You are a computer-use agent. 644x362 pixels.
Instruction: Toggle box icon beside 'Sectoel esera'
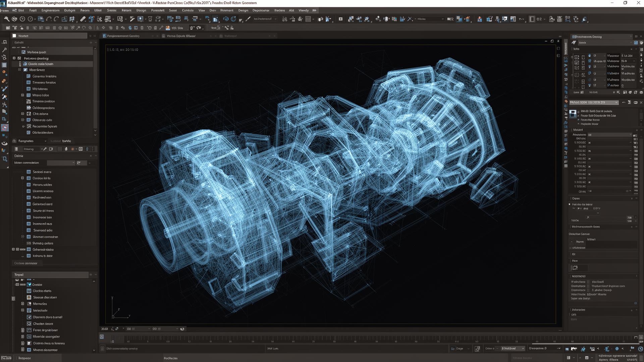click(x=29, y=172)
